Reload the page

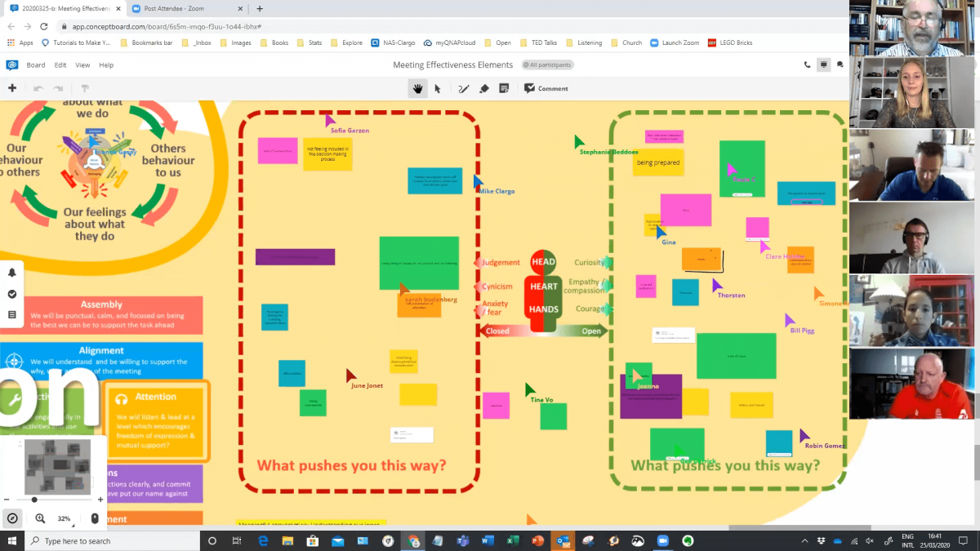click(x=42, y=26)
